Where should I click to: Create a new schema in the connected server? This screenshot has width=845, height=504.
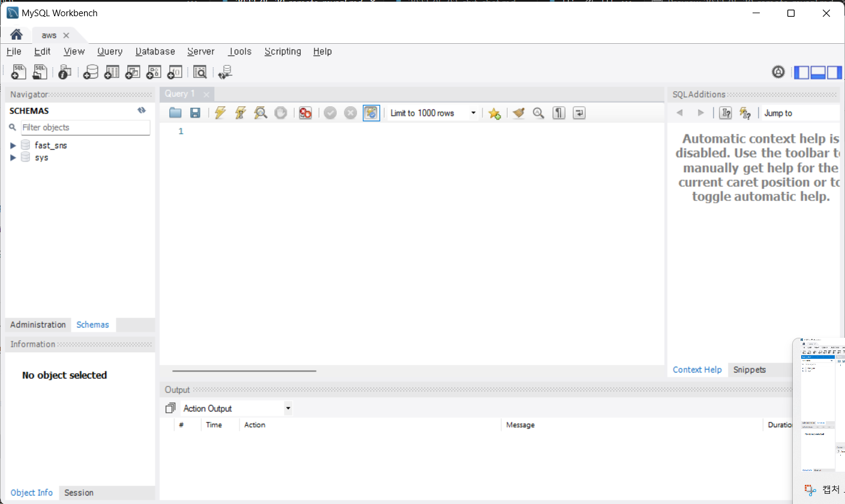pos(91,72)
